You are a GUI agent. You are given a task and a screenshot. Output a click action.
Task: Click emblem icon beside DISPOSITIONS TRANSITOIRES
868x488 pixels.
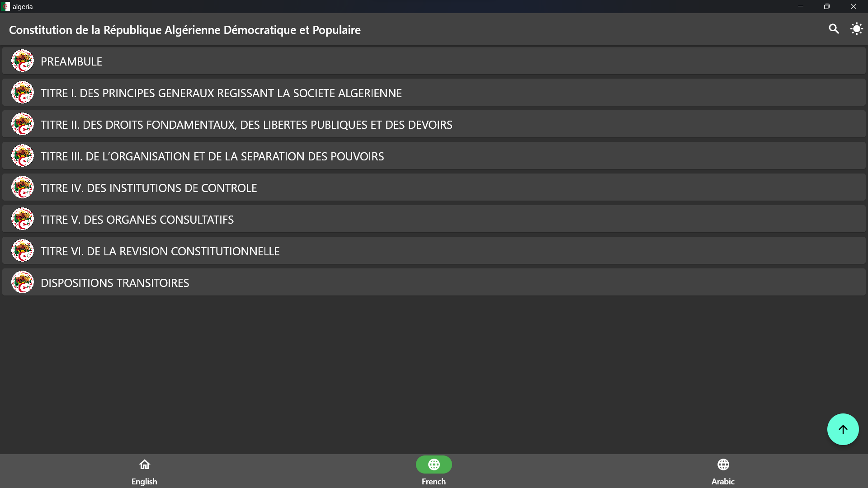tap(23, 282)
